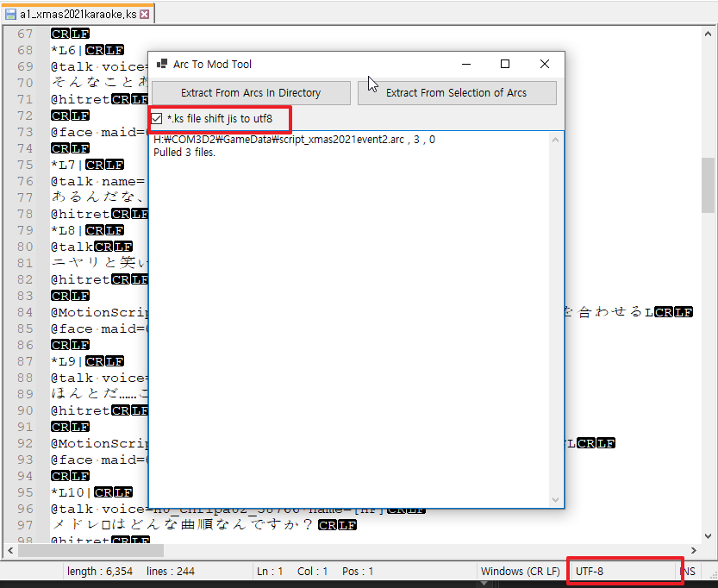Maximize the Arc To Mod Tool dialog
The image size is (718, 588).
(505, 64)
